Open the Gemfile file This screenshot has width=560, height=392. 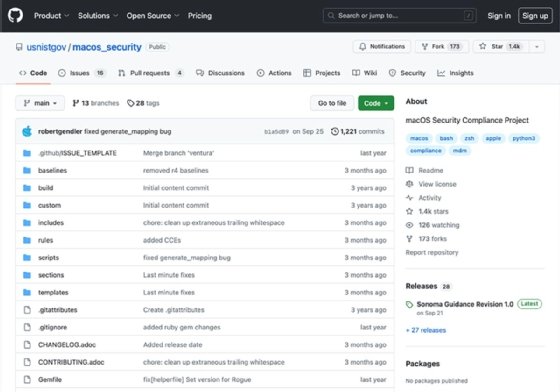coord(50,380)
